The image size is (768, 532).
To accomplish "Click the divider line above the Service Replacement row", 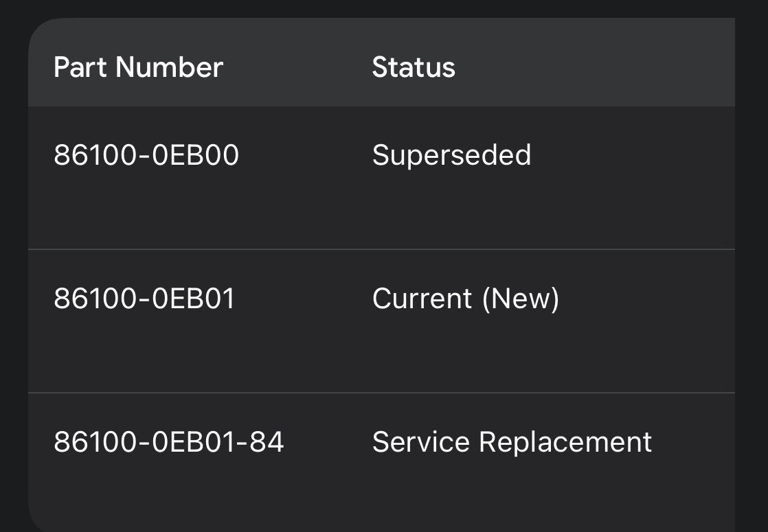I will (381, 393).
